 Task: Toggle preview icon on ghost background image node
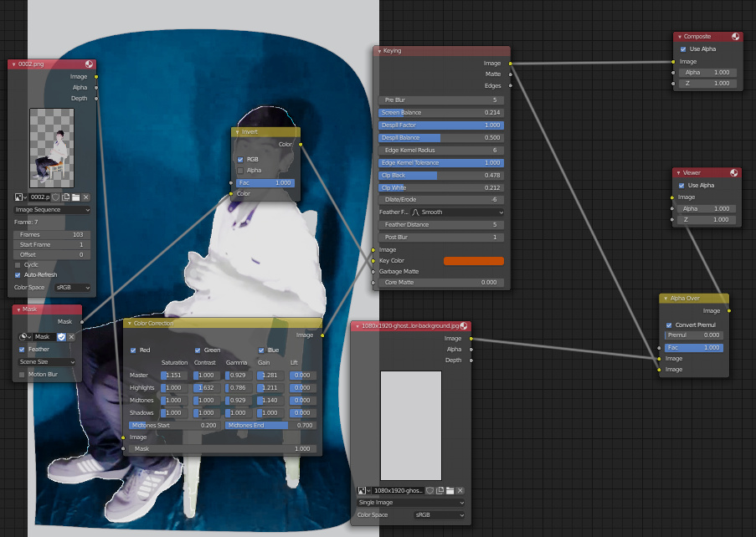pyautogui.click(x=464, y=326)
